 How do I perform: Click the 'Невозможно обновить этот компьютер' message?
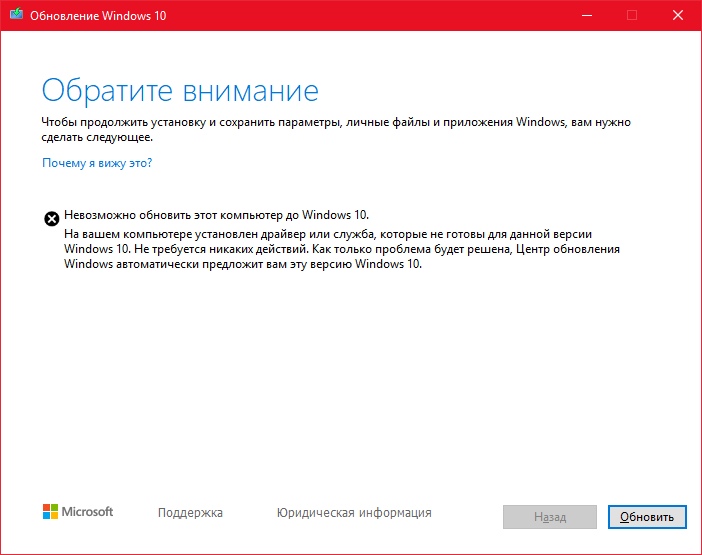click(216, 215)
